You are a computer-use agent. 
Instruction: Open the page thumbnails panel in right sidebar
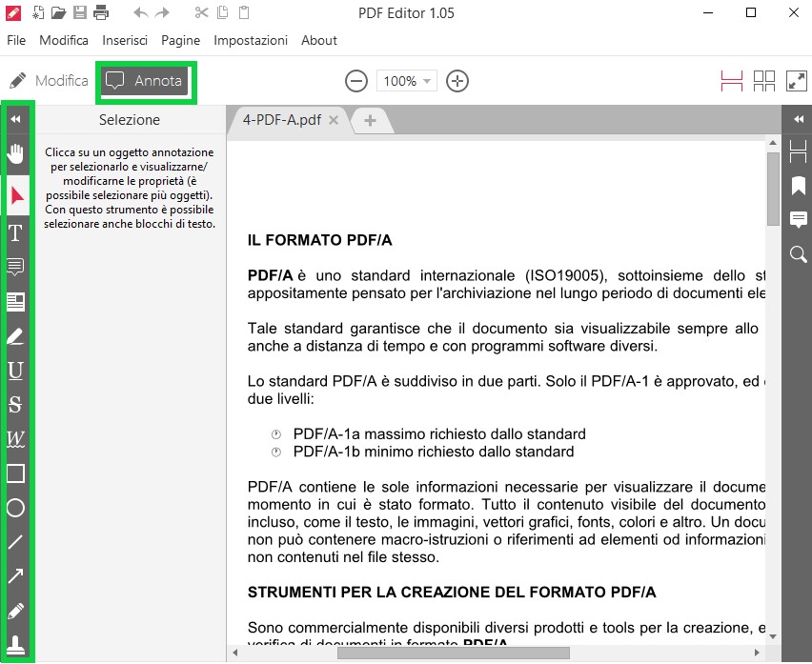pos(798,151)
